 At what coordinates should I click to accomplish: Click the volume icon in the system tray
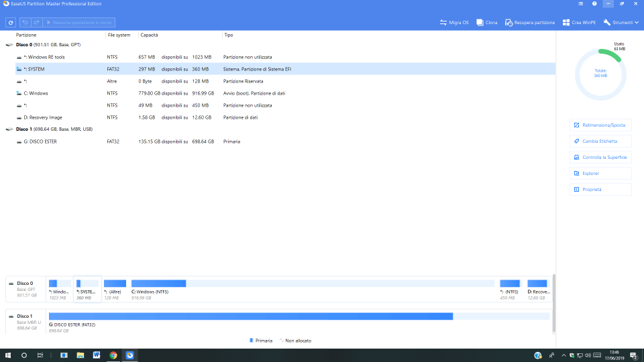[588, 355]
